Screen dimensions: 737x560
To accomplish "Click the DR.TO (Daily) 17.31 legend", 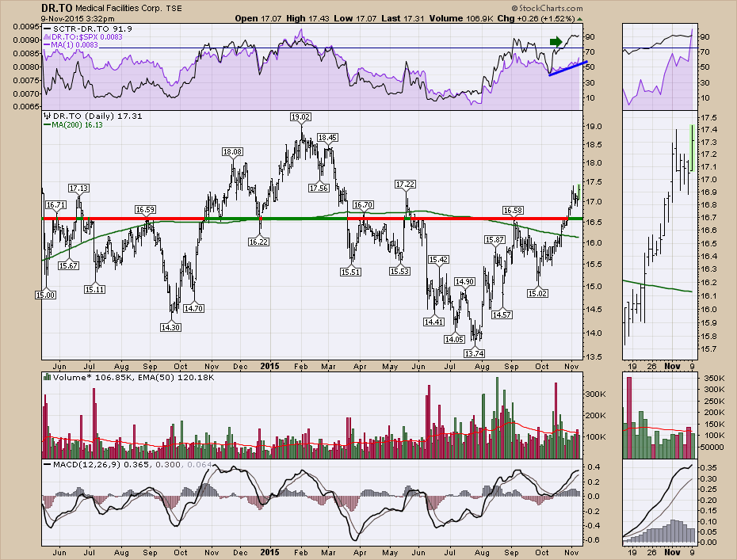I will [97, 116].
